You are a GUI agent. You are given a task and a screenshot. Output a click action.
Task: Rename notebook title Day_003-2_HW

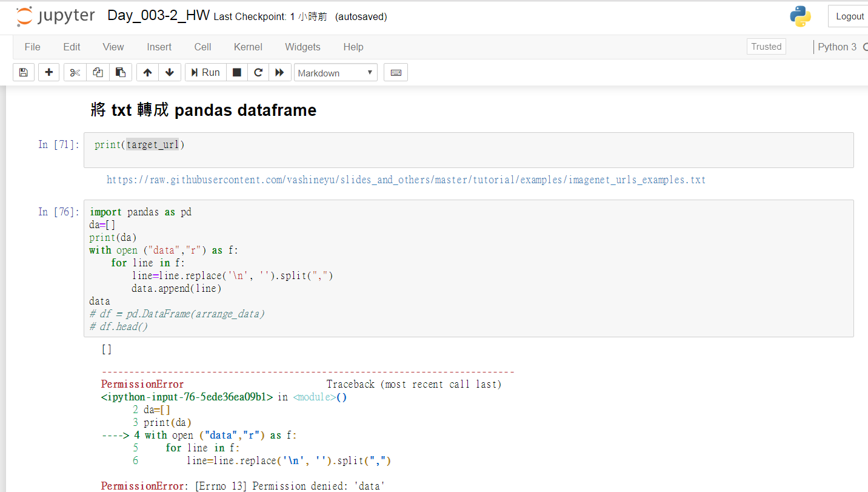(x=159, y=16)
